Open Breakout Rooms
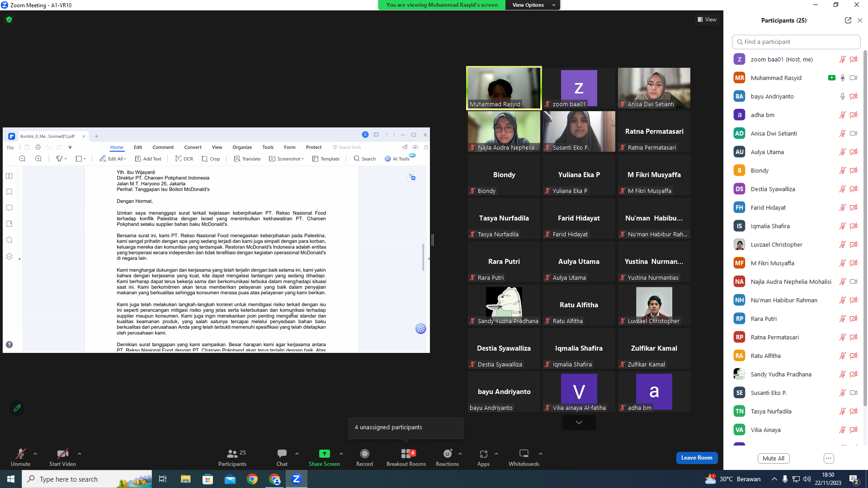This screenshot has height=488, width=868. (406, 457)
